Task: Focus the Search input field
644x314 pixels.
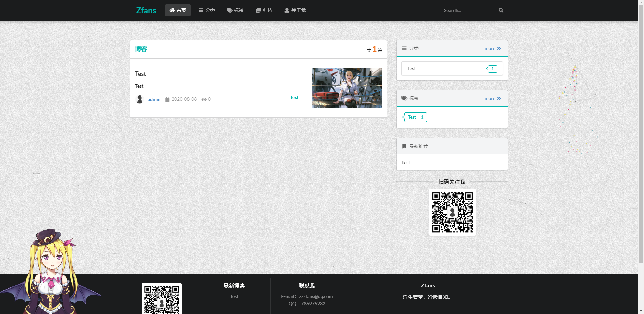Action: [469, 10]
